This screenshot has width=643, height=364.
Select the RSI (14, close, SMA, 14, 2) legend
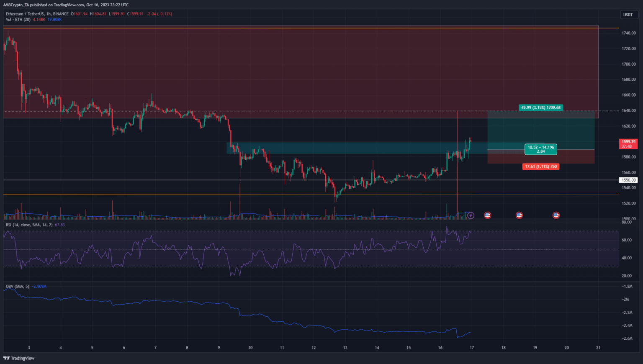pyautogui.click(x=29, y=225)
